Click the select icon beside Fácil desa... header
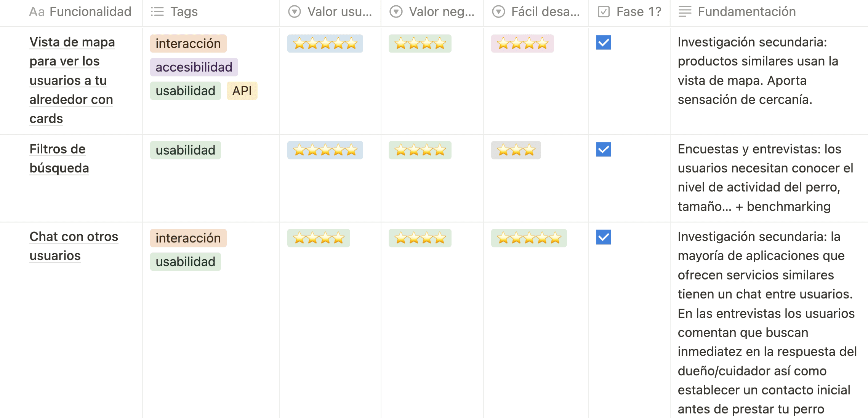This screenshot has height=418, width=868. point(498,12)
